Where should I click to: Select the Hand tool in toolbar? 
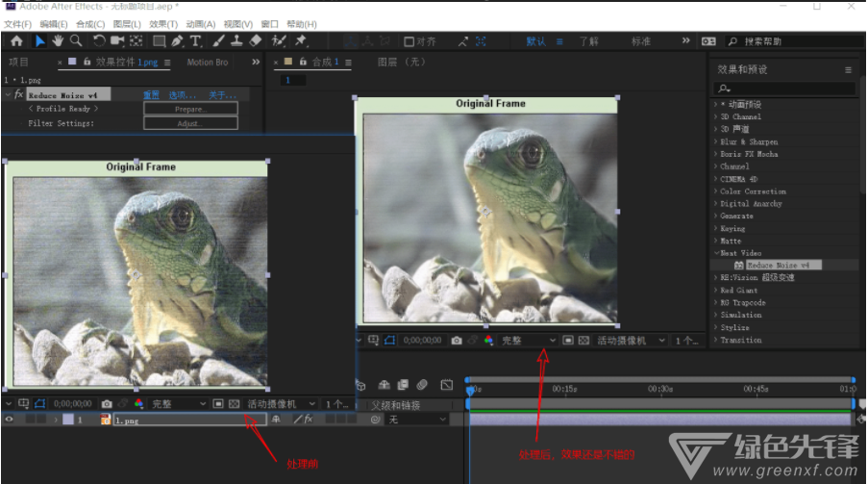58,41
